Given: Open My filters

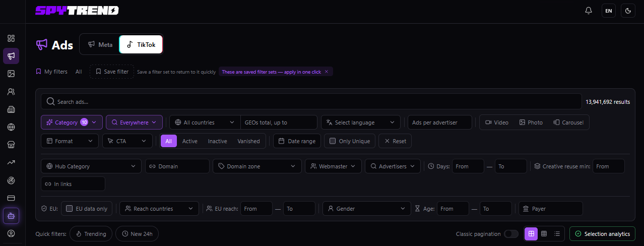Looking at the screenshot, I should (x=51, y=72).
